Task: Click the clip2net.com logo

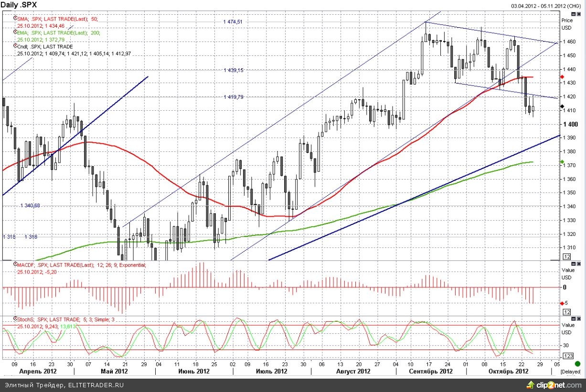Action: 555,385
